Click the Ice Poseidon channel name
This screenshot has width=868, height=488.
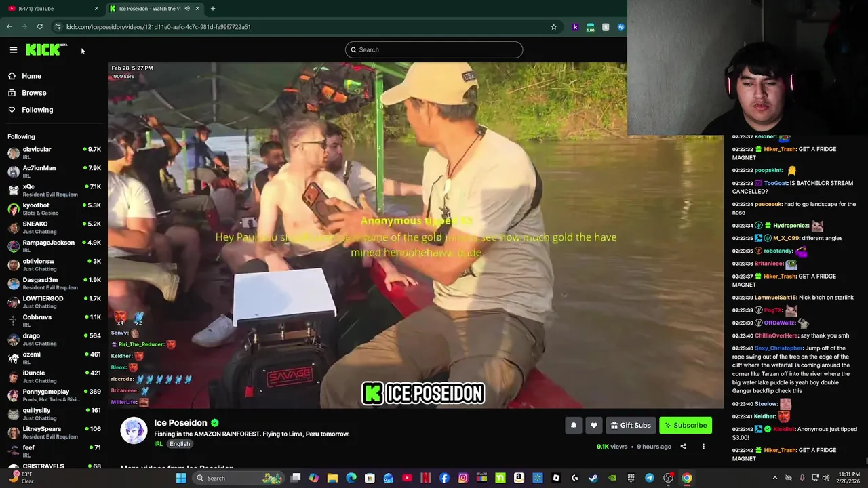[180, 423]
